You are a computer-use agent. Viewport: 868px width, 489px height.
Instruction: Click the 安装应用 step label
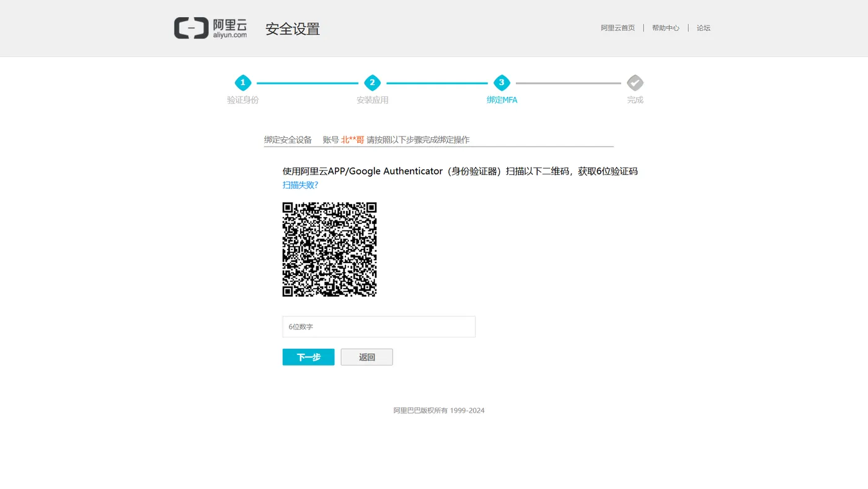372,100
